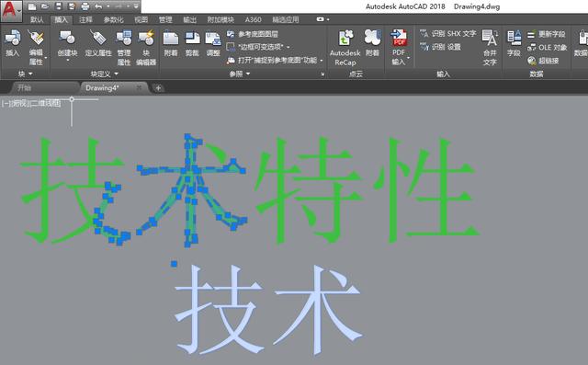Switch to the 注释 ribbon tab
Viewport: 588px width, 365px height.
coord(85,19)
